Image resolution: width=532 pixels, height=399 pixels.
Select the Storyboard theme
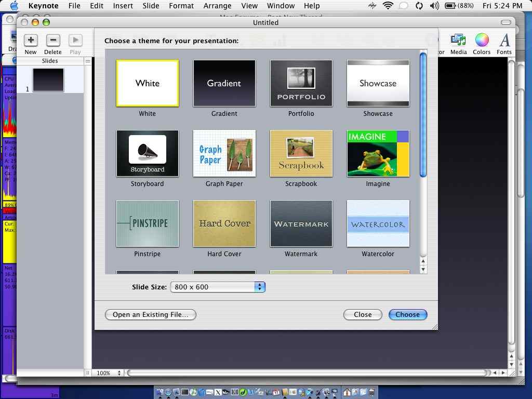(147, 153)
